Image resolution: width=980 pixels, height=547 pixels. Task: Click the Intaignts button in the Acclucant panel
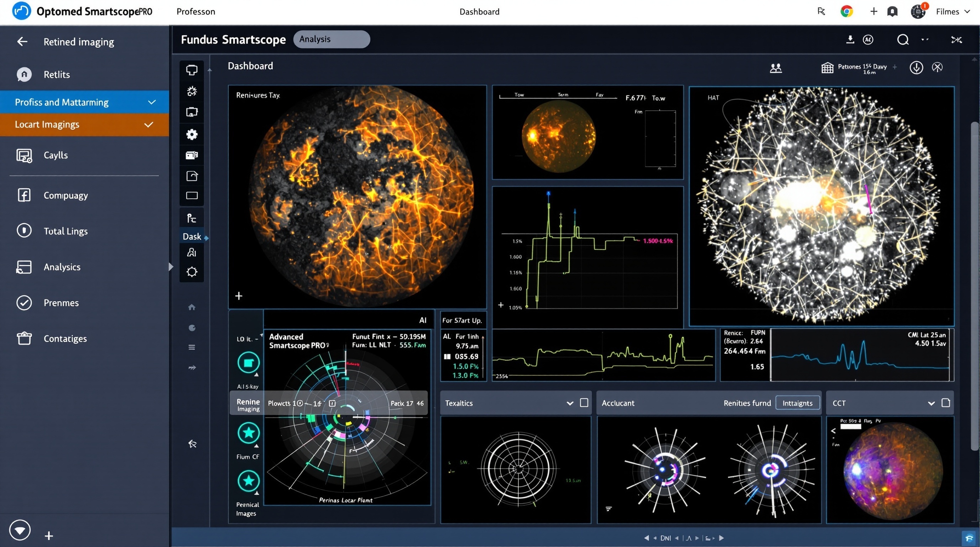797,403
